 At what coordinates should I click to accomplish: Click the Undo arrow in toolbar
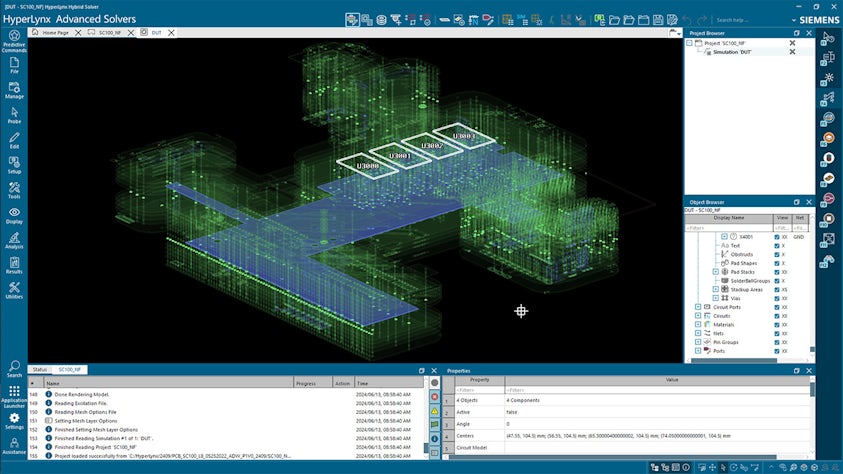pyautogui.click(x=687, y=20)
